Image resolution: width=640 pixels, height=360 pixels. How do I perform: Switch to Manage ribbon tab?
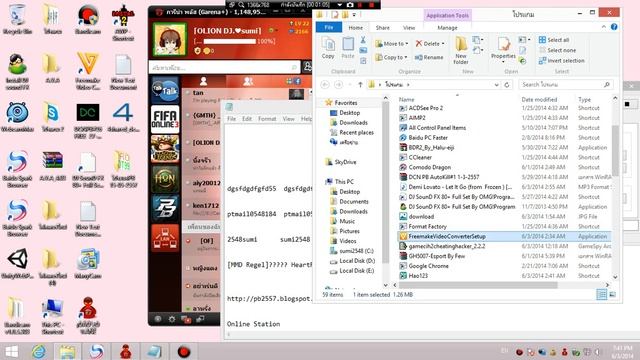(447, 28)
